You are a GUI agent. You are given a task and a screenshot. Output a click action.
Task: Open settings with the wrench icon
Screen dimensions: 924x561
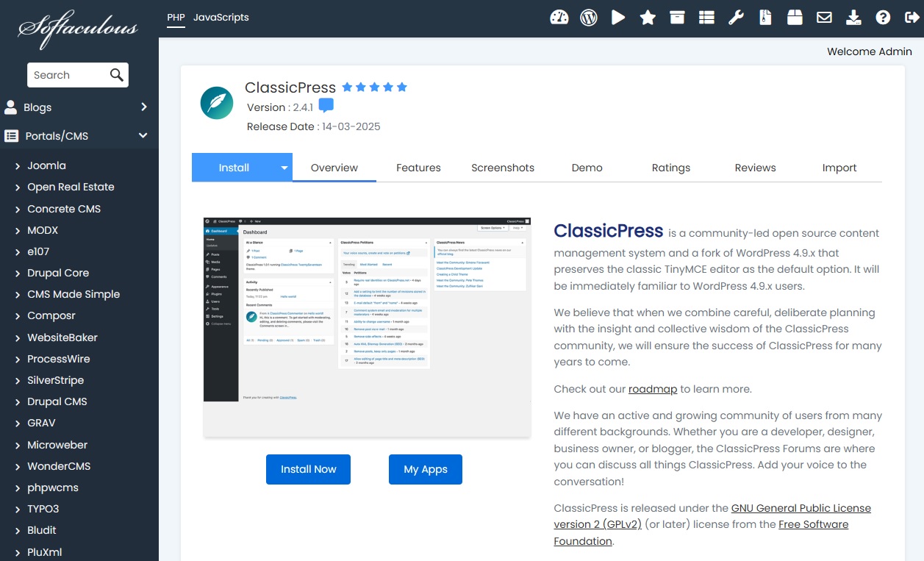pyautogui.click(x=736, y=17)
